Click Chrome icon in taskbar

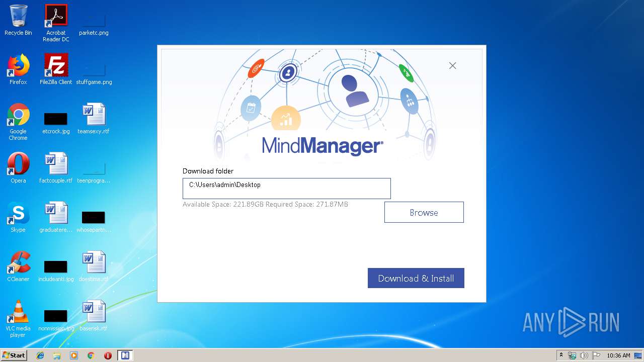[91, 355]
